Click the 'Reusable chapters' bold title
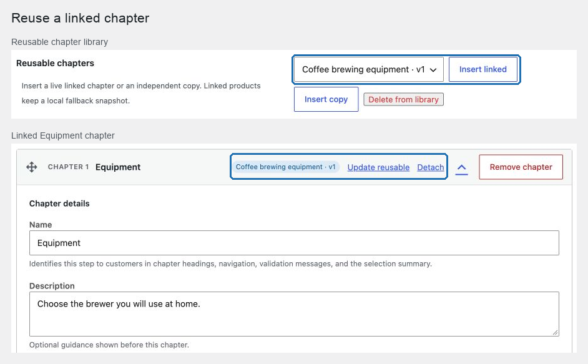This screenshot has height=364, width=588. 55,63
